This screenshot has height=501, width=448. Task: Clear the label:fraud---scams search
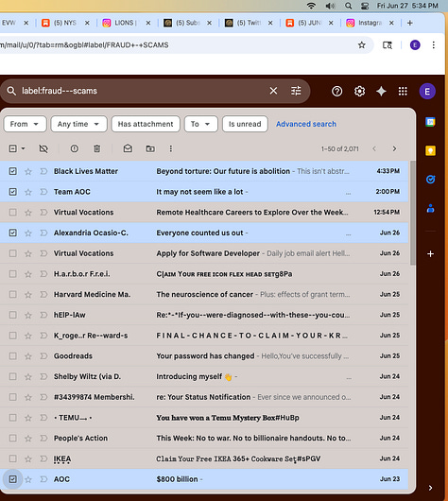pos(273,91)
